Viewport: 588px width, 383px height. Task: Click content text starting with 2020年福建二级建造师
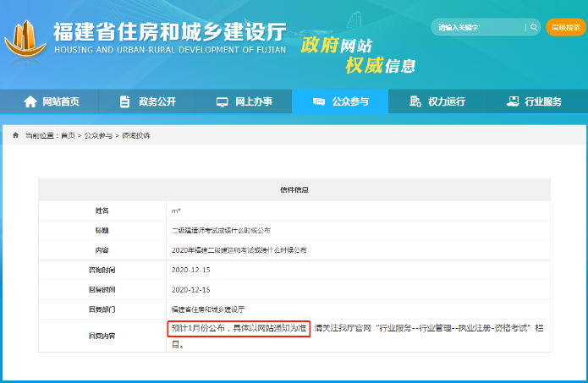click(239, 250)
